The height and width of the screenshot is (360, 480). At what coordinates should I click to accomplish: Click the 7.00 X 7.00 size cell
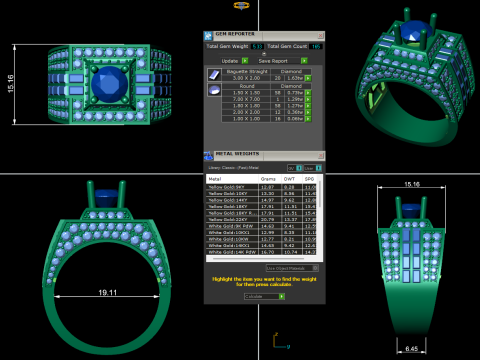click(246, 99)
